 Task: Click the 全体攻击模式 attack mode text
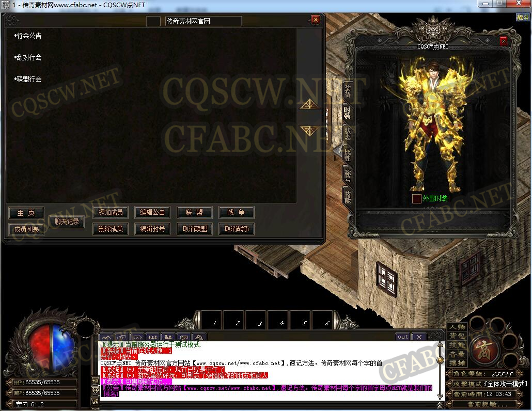(506, 384)
